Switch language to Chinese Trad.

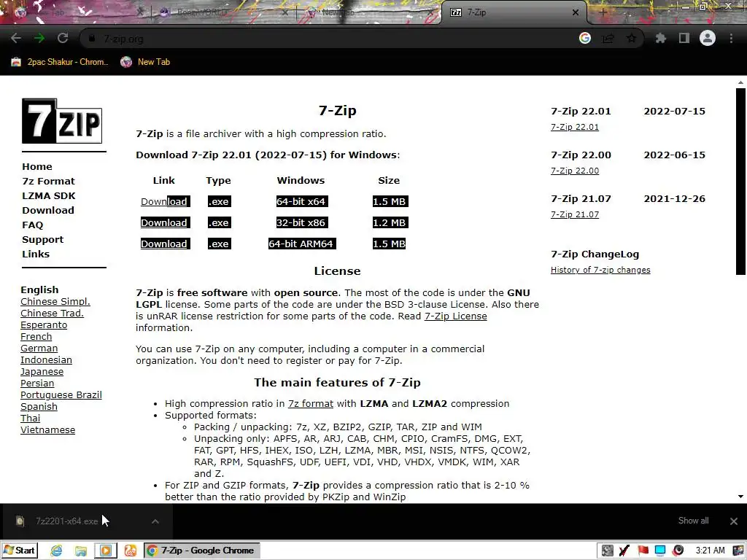[52, 314]
